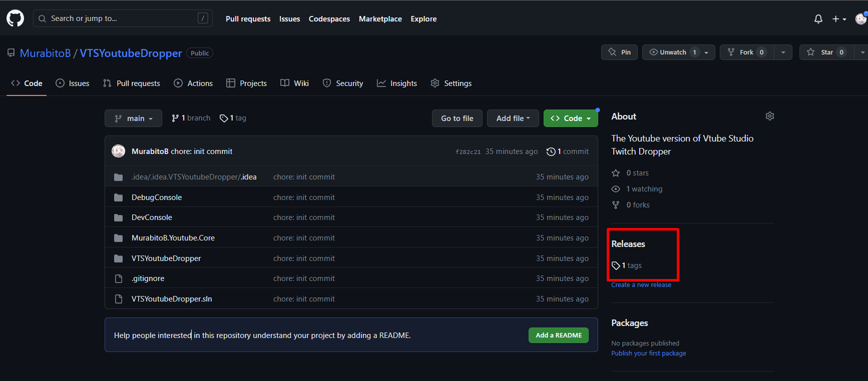Open the repository Settings tab

tap(451, 83)
